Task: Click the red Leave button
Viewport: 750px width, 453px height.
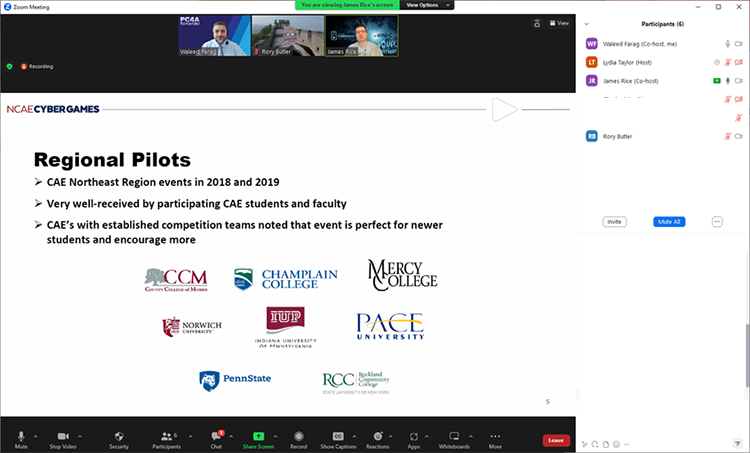Action: tap(556, 440)
